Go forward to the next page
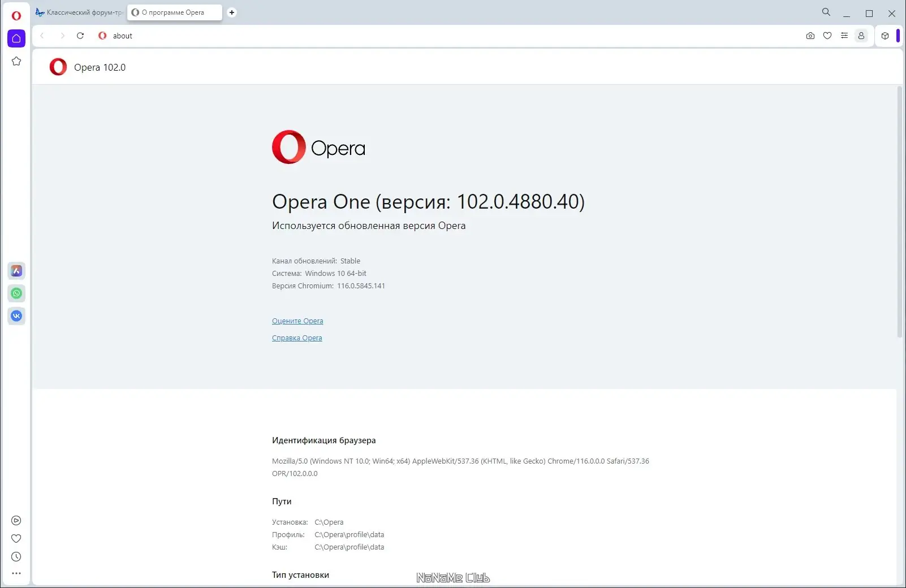Screen dimensions: 906x588 click(62, 36)
